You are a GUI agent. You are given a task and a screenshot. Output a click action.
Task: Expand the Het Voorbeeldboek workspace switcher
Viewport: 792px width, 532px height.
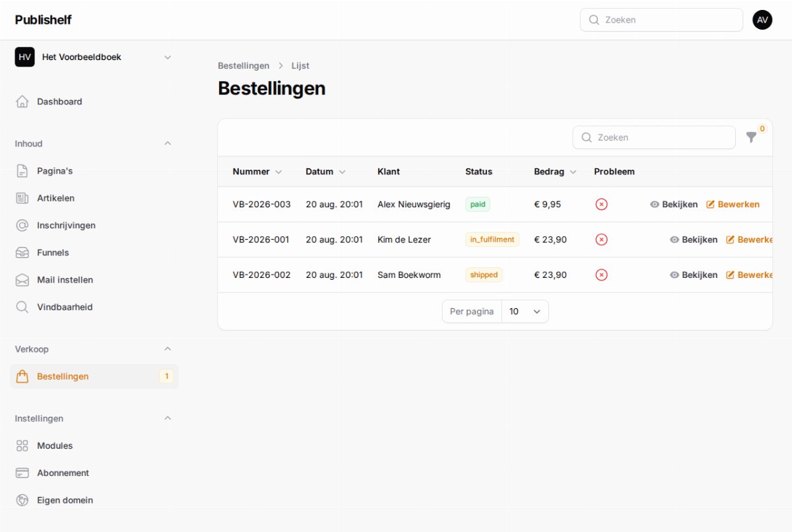point(94,57)
